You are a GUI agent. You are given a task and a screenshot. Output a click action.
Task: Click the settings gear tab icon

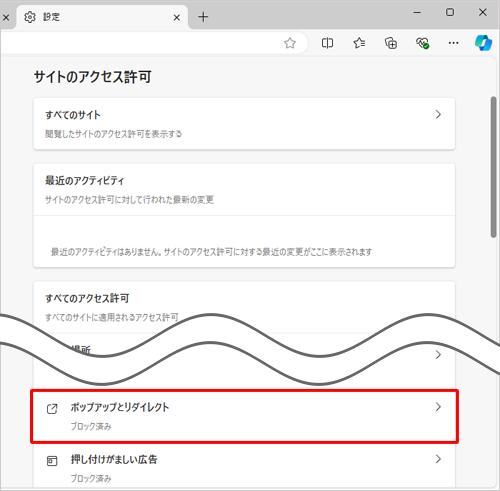[30, 17]
